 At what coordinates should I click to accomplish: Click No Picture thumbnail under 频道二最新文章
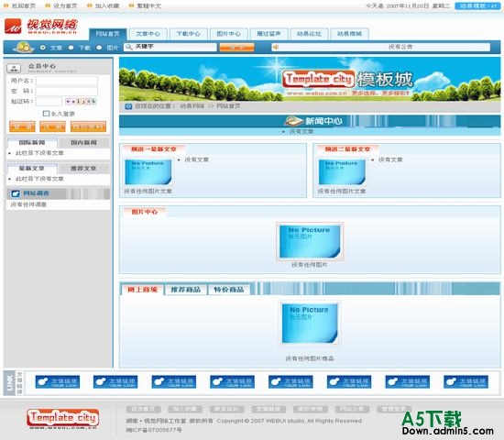(342, 172)
